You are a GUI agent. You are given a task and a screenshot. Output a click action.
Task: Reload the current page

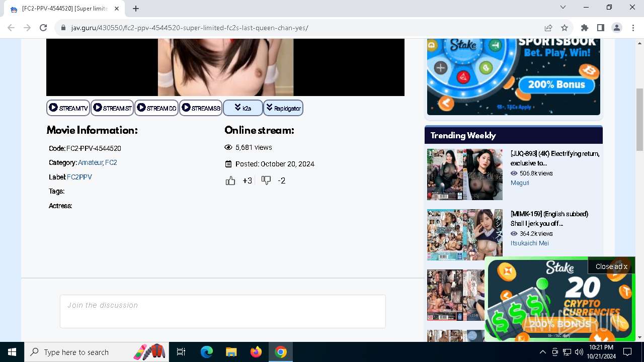coord(43,28)
